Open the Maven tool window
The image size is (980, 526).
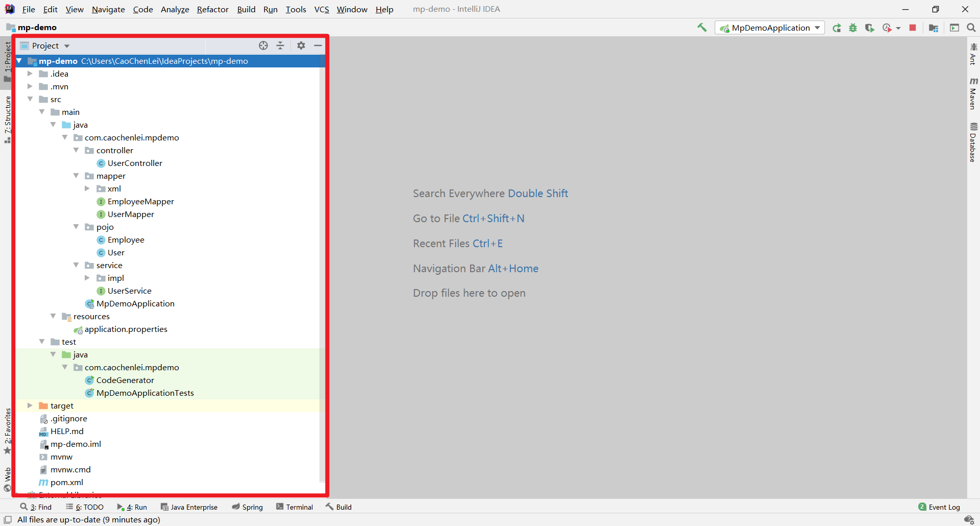(x=973, y=93)
